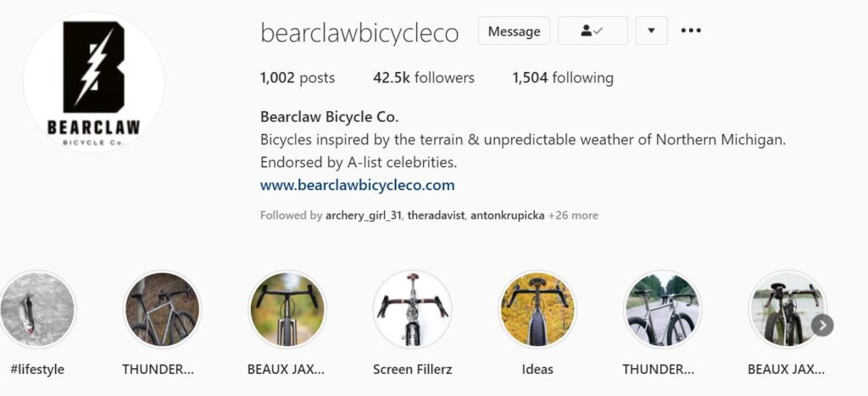The width and height of the screenshot is (868, 396).
Task: Open the Screen Fillerz highlight
Action: (x=413, y=310)
